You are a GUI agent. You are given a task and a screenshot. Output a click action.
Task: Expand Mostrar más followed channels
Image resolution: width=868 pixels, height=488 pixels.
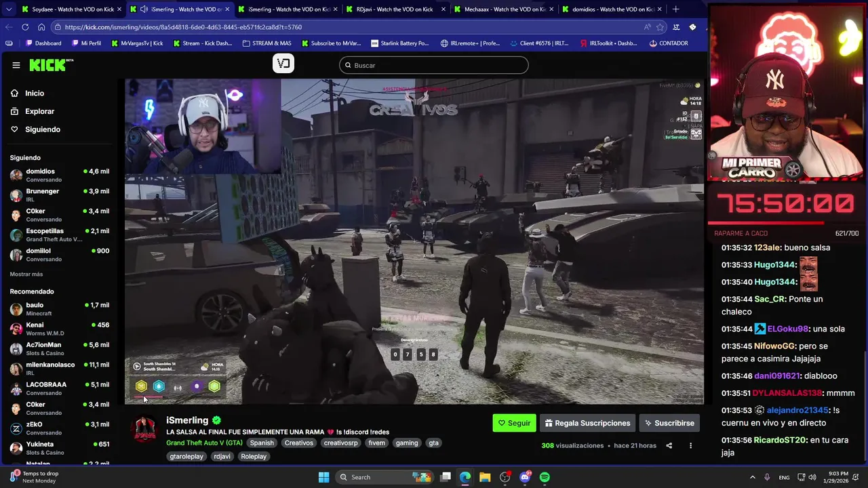tap(26, 274)
